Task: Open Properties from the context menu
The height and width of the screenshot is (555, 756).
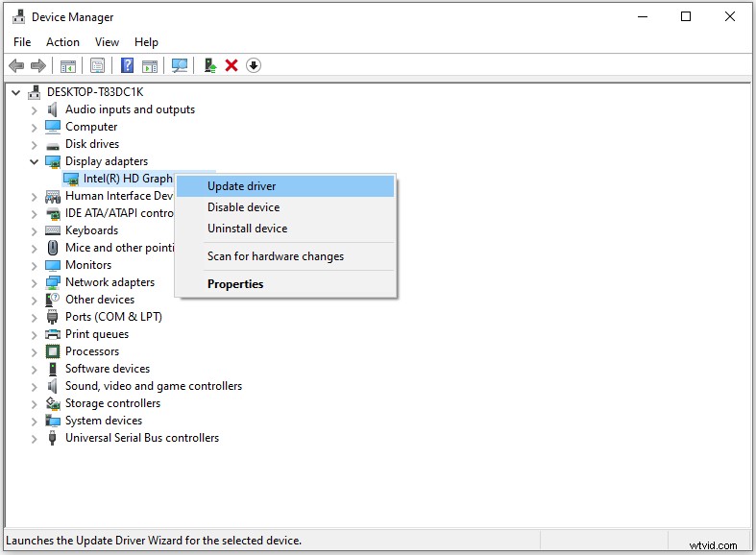Action: coord(285,284)
